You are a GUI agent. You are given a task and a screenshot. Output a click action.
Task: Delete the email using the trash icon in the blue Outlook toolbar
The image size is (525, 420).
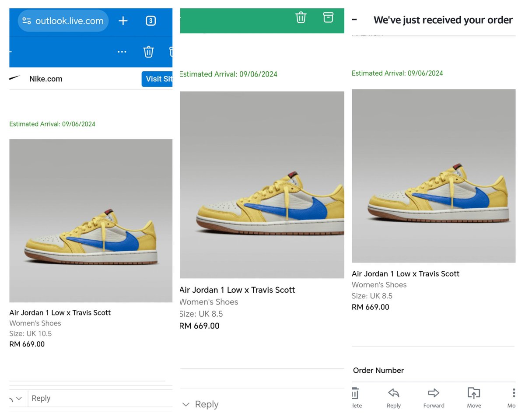tap(149, 52)
